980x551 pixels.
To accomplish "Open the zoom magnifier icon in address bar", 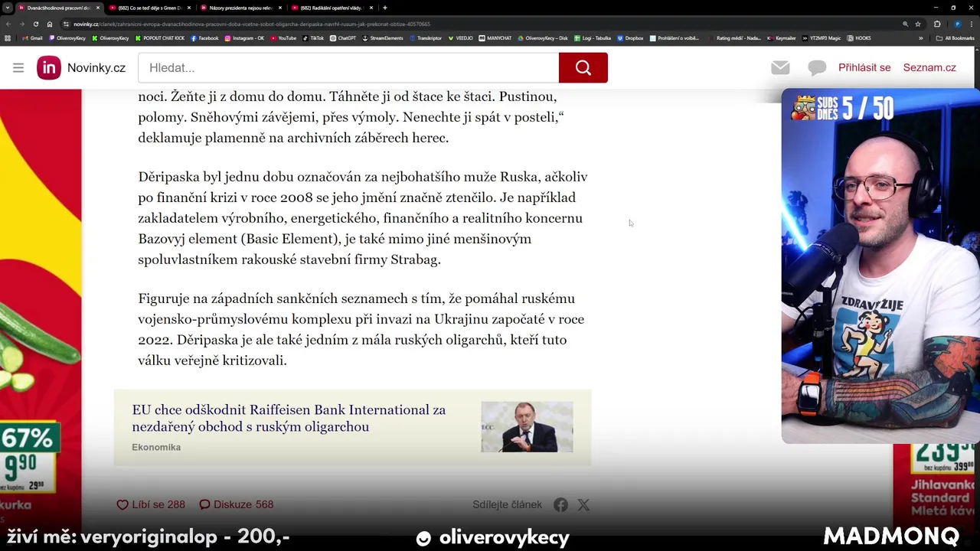I will [x=906, y=24].
